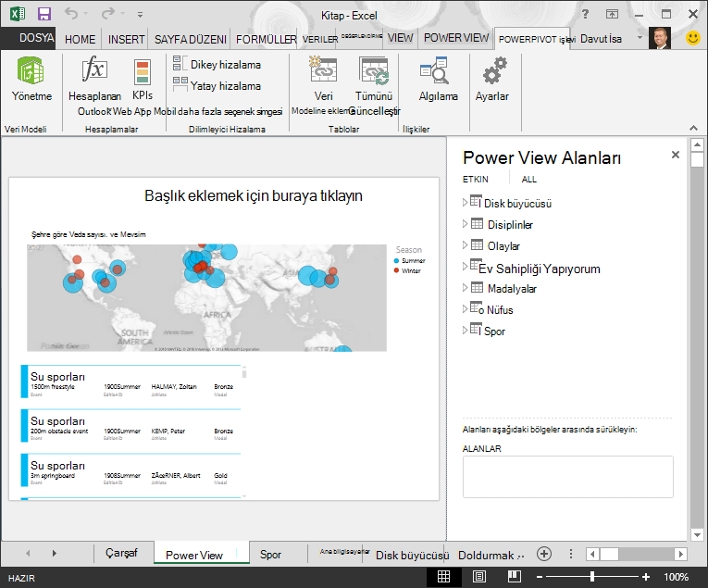The width and height of the screenshot is (708, 588).
Task: Select the 200m obstacle event card
Action: pos(130,426)
